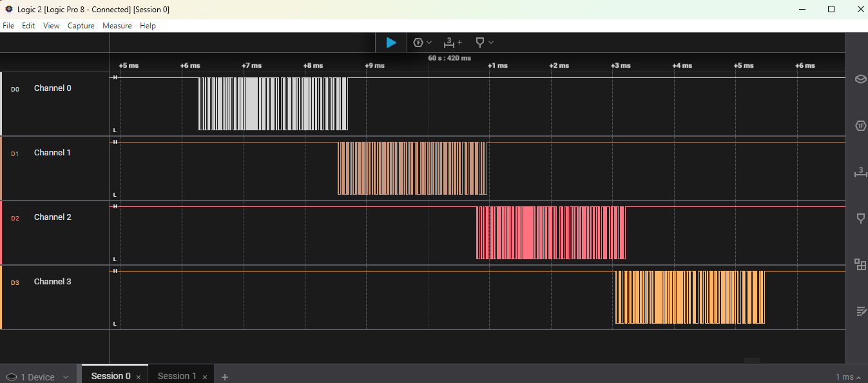Add a new session tab
The height and width of the screenshot is (383, 868).
click(x=225, y=377)
